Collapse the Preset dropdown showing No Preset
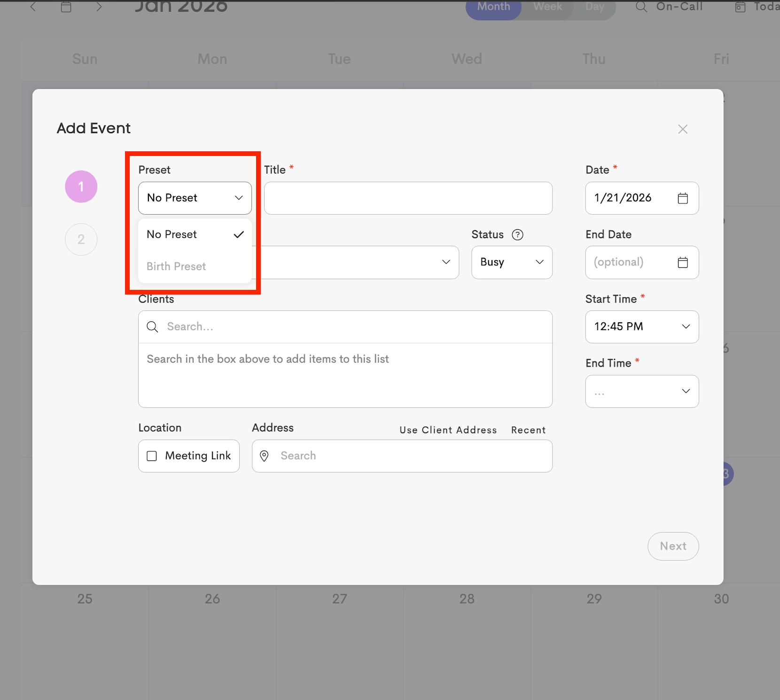 coord(195,198)
